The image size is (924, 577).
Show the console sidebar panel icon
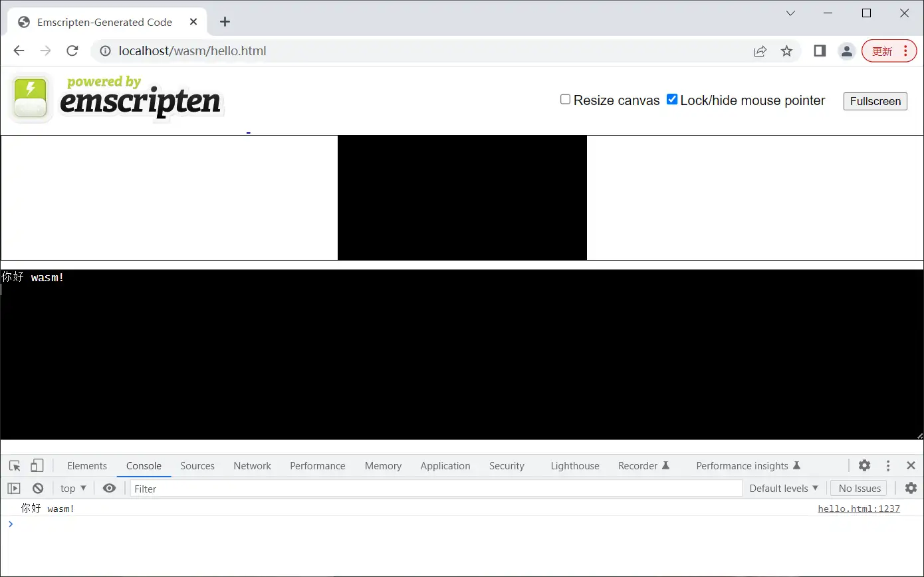point(14,488)
